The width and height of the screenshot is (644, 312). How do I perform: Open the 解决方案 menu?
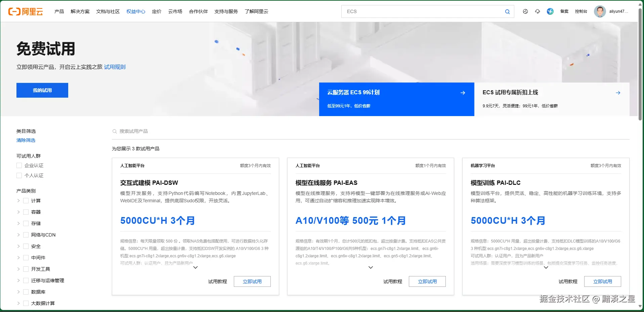80,11
